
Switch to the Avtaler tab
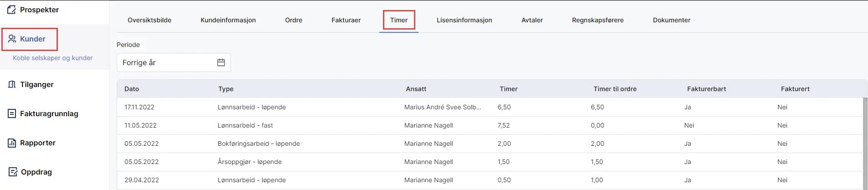(x=532, y=20)
